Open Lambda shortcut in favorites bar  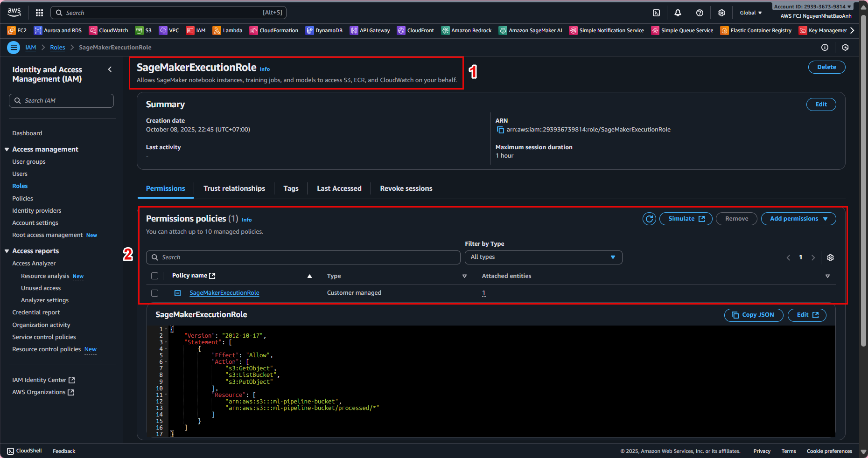point(228,30)
